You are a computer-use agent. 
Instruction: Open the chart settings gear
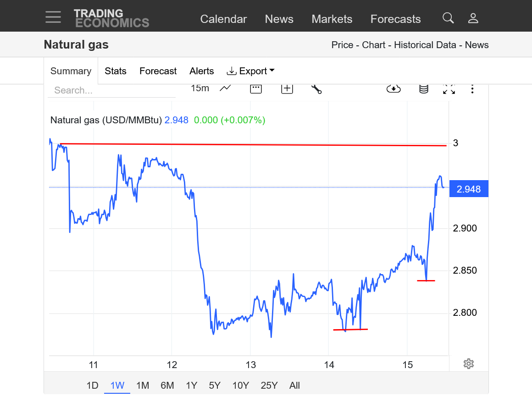tap(468, 364)
